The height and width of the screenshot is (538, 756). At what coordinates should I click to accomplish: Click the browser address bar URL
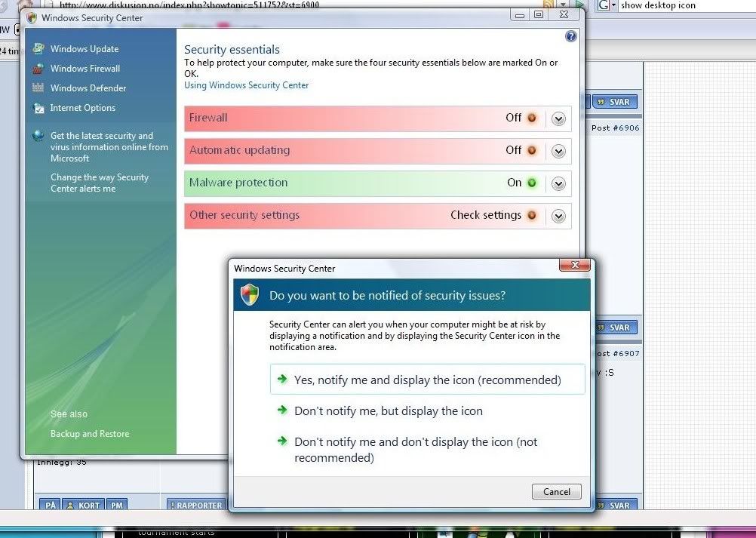tap(189, 5)
